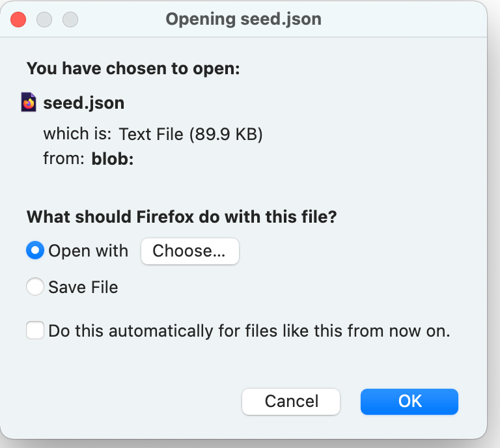500x448 pixels.
Task: Confirm with the blue OK button
Action: pyautogui.click(x=410, y=401)
